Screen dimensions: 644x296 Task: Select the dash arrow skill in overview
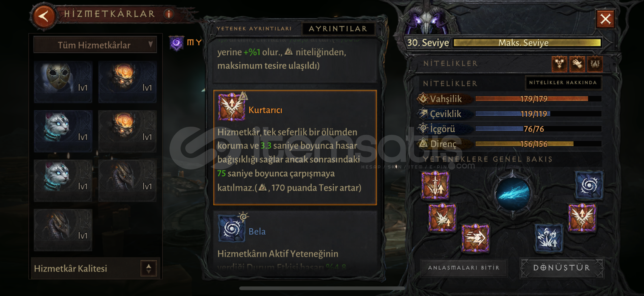coord(475,238)
